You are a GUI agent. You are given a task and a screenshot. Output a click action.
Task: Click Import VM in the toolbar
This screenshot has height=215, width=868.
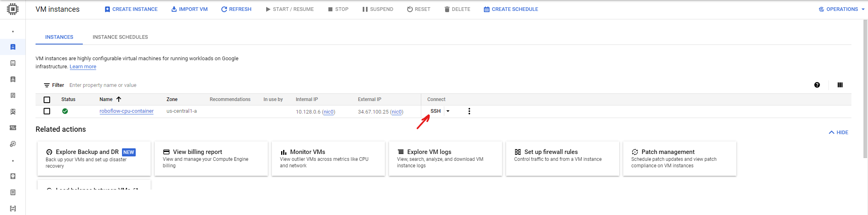189,9
